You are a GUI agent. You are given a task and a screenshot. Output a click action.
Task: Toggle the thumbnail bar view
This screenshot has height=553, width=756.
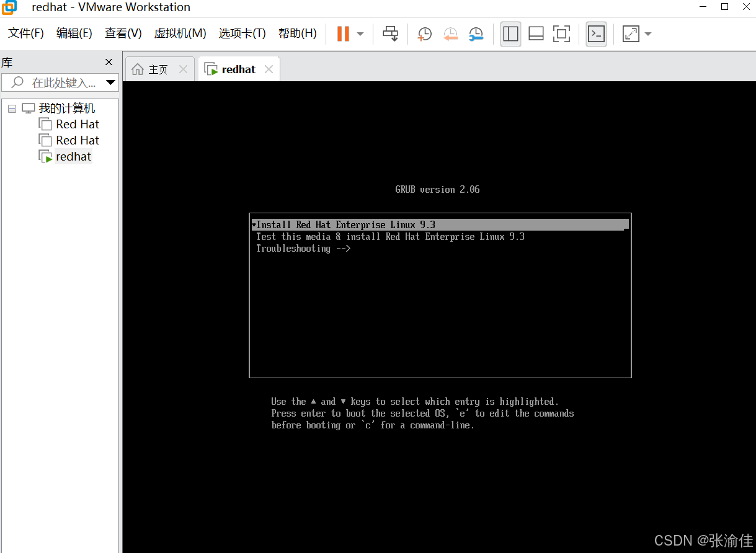pyautogui.click(x=536, y=33)
